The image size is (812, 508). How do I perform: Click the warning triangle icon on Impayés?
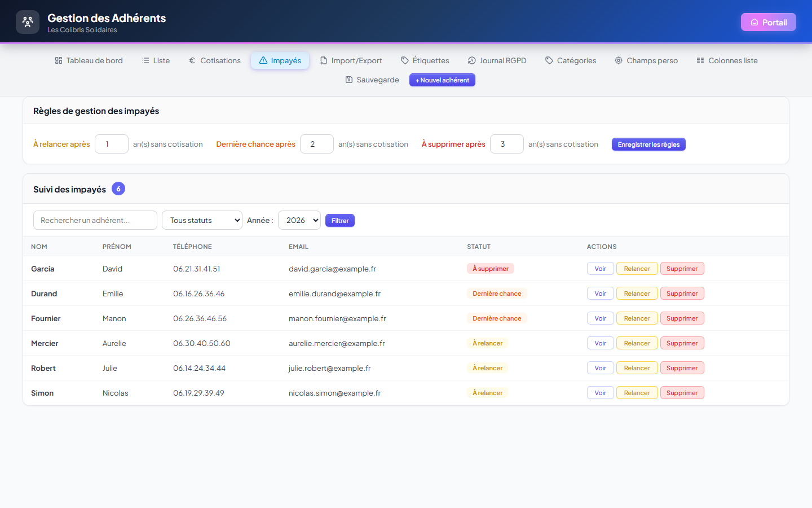tap(263, 60)
